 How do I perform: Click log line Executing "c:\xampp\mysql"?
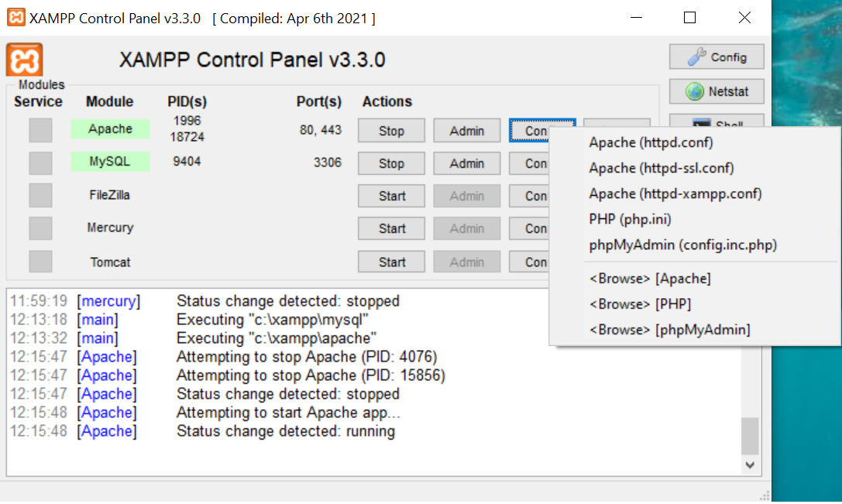pyautogui.click(x=272, y=320)
